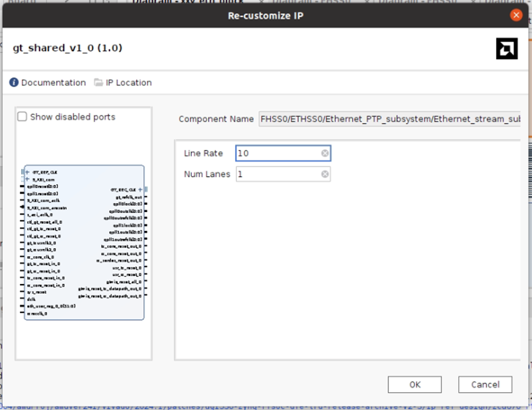Viewport: 532px width, 410px height.
Task: Enable Show disabled ports checkbox
Action: click(22, 117)
